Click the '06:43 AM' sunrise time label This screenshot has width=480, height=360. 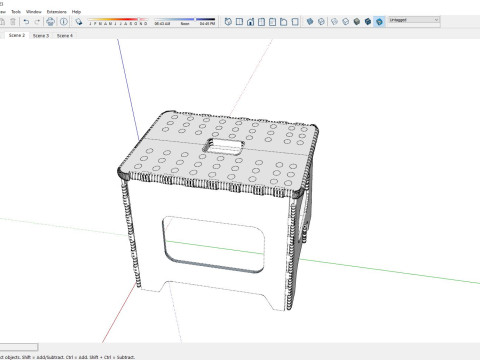pos(162,24)
